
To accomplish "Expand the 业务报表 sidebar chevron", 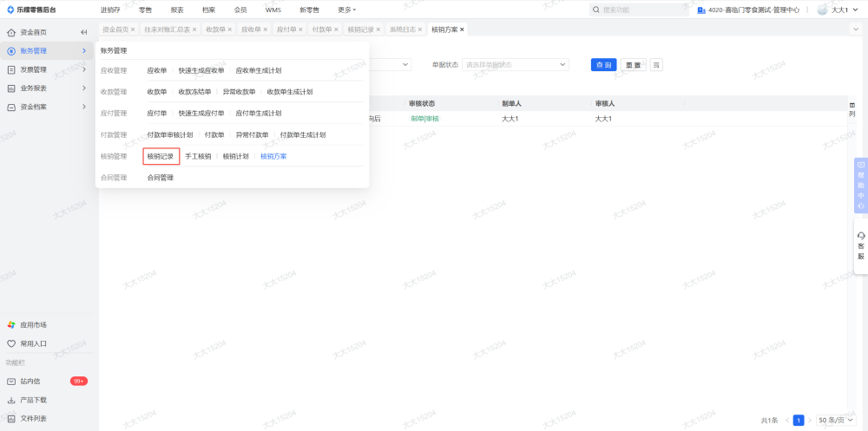I will pyautogui.click(x=84, y=88).
